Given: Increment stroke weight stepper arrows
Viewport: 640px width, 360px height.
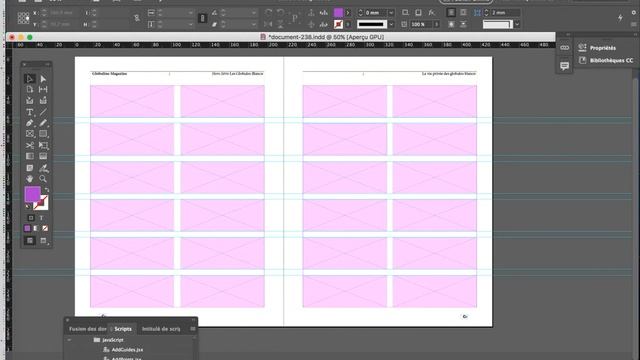Looking at the screenshot, I should coord(360,13).
